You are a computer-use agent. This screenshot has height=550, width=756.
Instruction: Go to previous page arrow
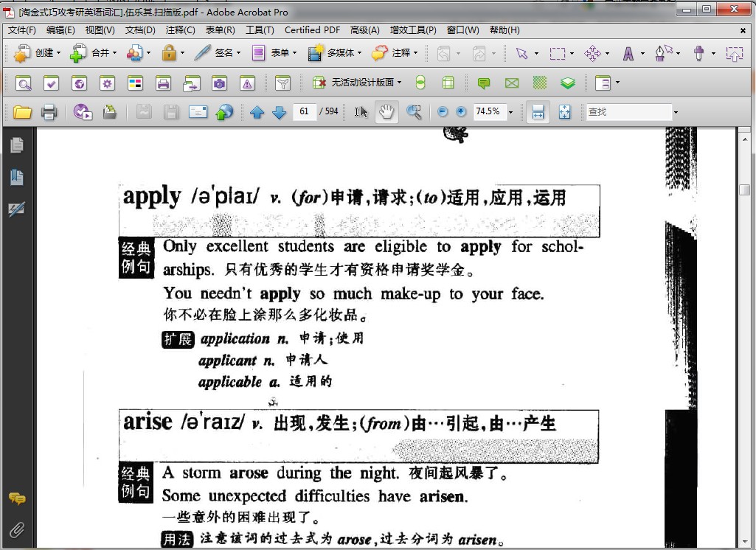[257, 112]
